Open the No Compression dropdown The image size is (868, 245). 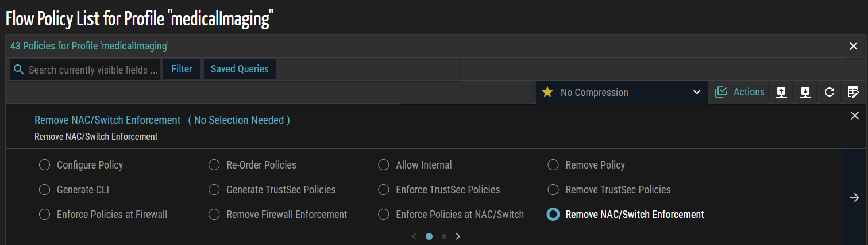point(622,92)
